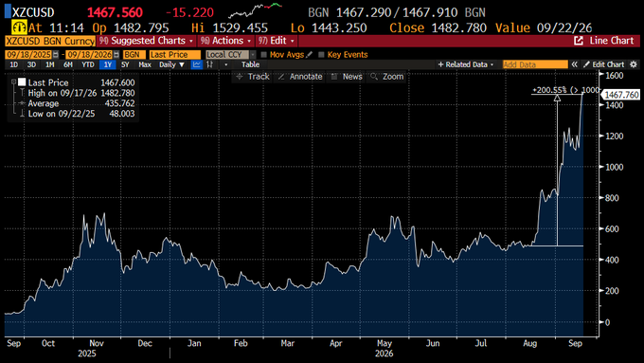Click the Average 435.762 legend row
The width and height of the screenshot is (644, 363).
(80, 103)
